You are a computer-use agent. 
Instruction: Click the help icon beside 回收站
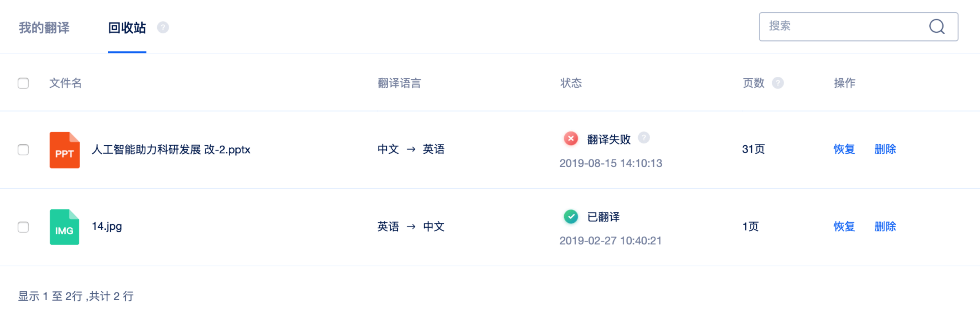tap(163, 27)
